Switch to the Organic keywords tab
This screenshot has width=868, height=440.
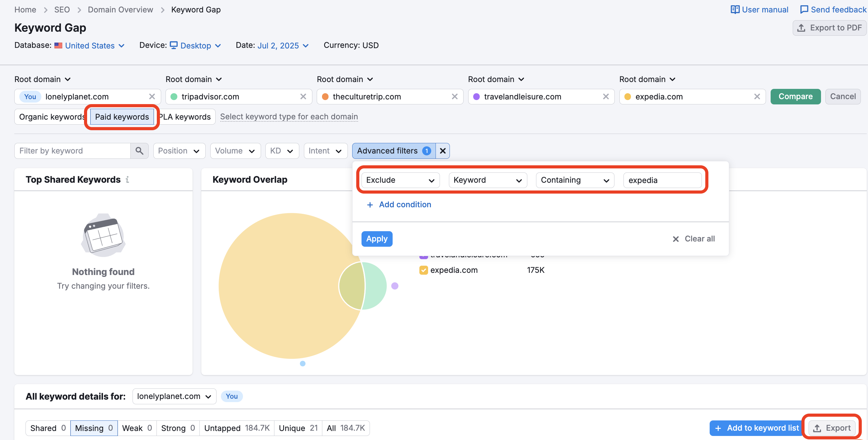point(51,117)
